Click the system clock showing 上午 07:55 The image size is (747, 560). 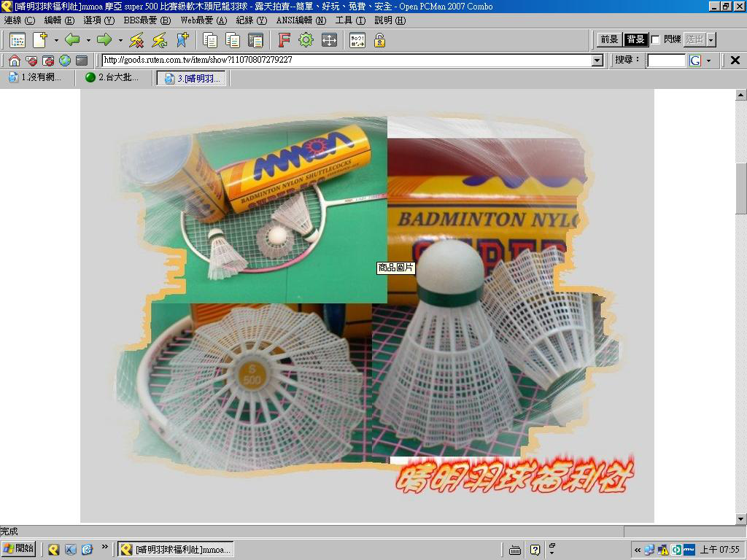pos(720,550)
